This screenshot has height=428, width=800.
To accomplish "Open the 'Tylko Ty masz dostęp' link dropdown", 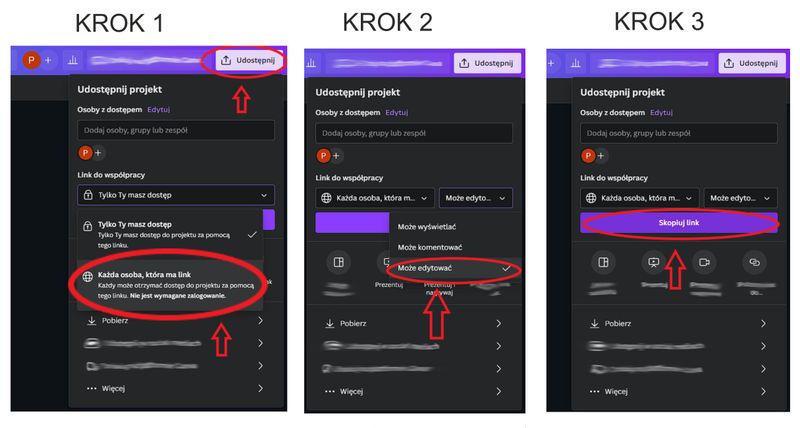I will (176, 195).
